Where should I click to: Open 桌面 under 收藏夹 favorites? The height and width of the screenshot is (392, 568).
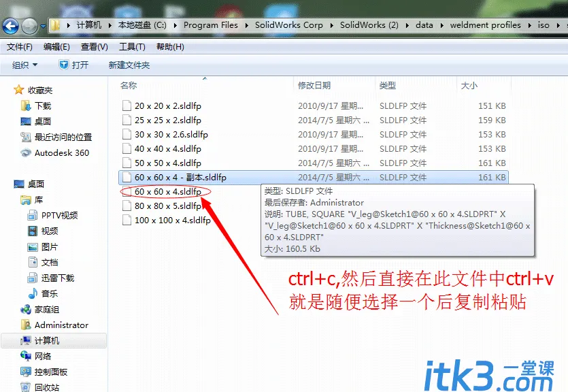pyautogui.click(x=36, y=121)
